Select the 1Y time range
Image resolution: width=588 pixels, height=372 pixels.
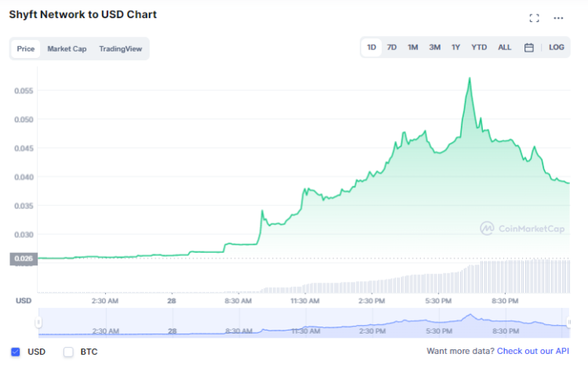[x=456, y=47]
